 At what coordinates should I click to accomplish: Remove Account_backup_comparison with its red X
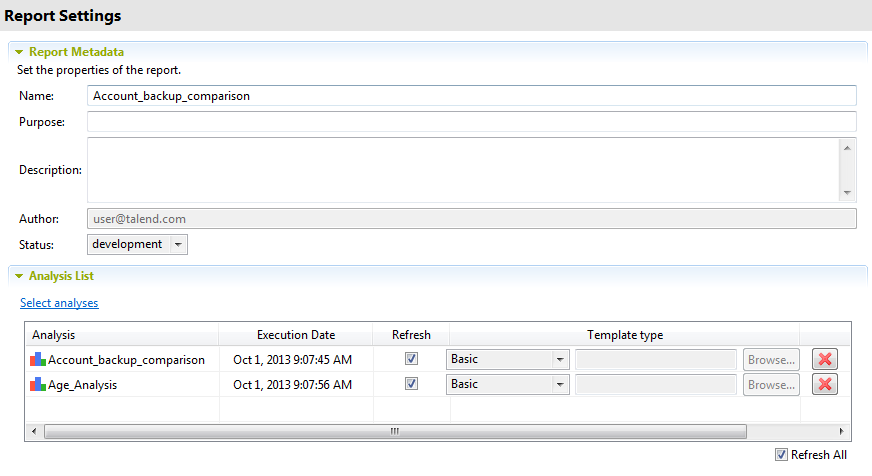pyautogui.click(x=824, y=359)
